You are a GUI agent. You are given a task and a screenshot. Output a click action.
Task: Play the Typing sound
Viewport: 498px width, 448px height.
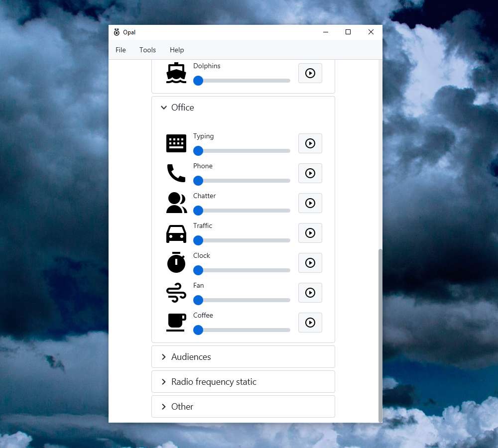[x=310, y=143]
